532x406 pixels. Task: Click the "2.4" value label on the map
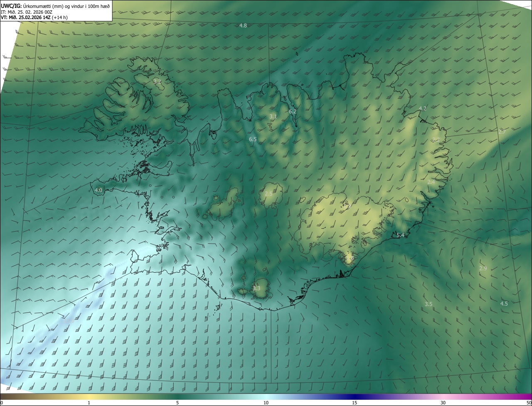click(431, 182)
